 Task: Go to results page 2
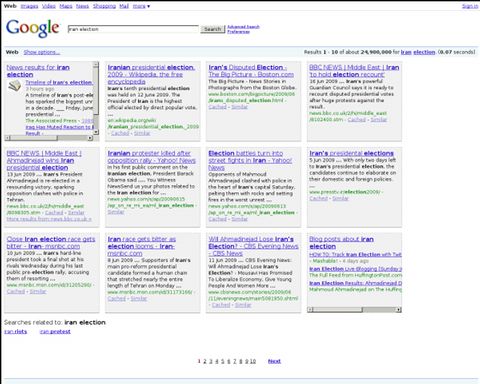click(x=205, y=361)
